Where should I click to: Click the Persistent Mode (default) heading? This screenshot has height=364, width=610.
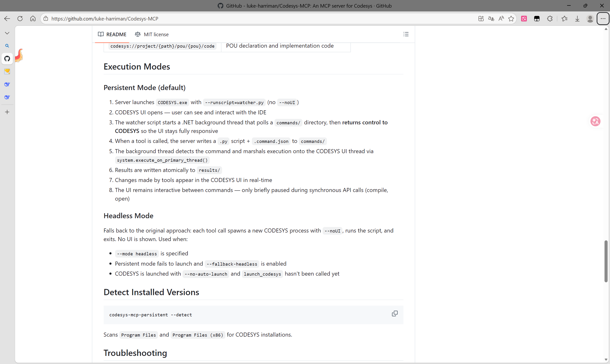tap(144, 88)
